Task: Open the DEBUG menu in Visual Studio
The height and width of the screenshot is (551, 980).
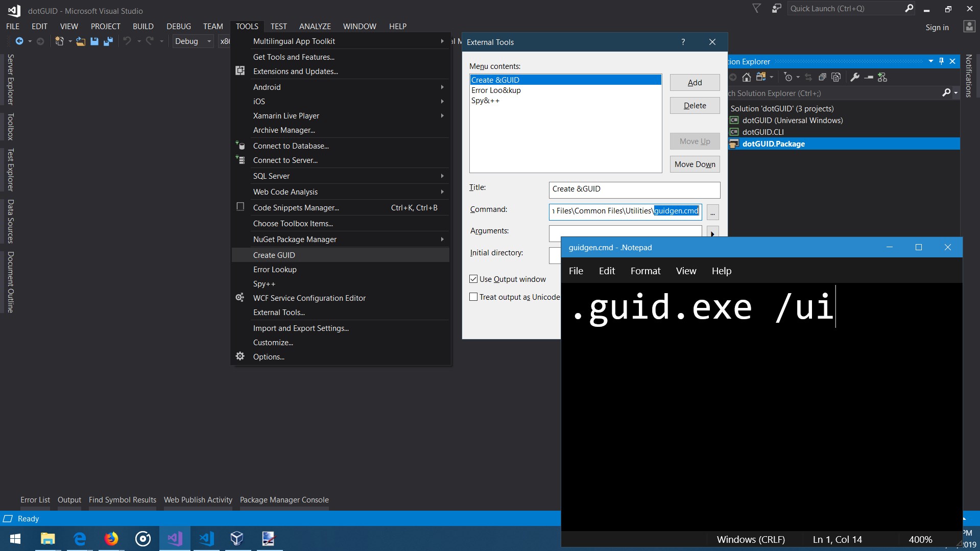Action: [179, 26]
